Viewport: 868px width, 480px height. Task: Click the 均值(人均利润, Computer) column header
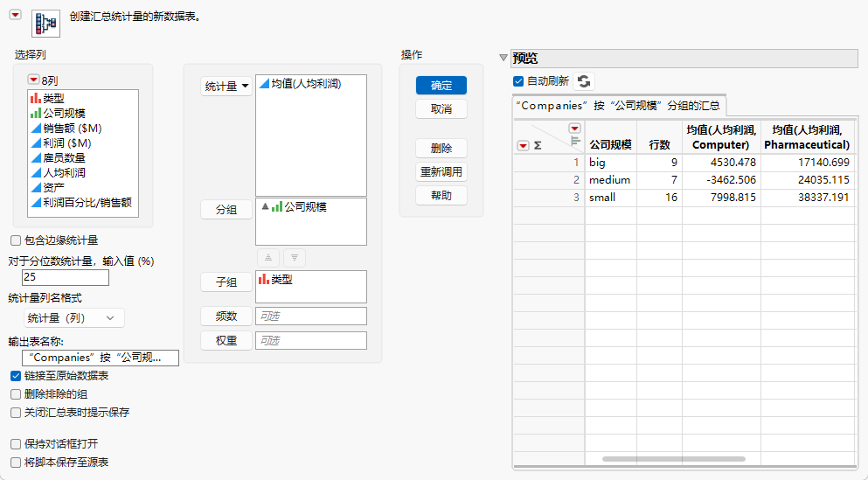pyautogui.click(x=721, y=137)
